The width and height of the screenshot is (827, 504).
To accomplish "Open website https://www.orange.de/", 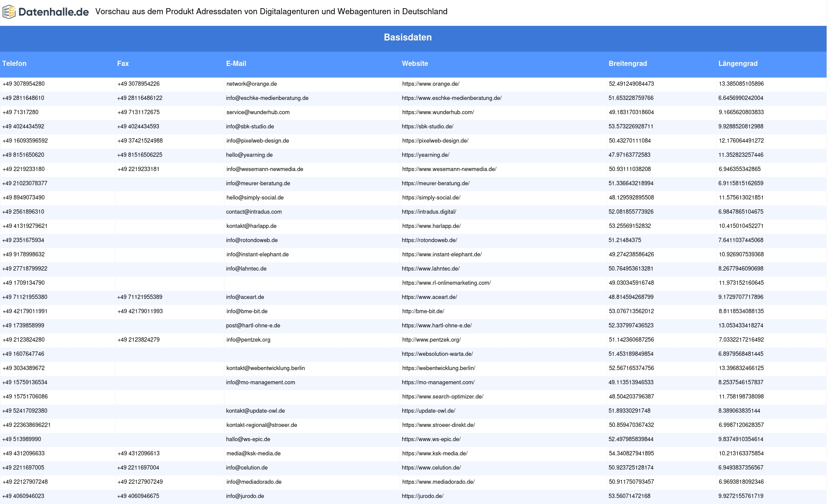I will coord(431,84).
